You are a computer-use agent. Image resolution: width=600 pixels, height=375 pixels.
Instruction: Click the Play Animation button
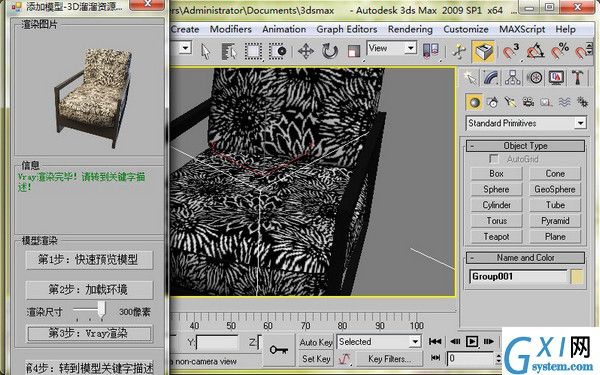coord(472,341)
